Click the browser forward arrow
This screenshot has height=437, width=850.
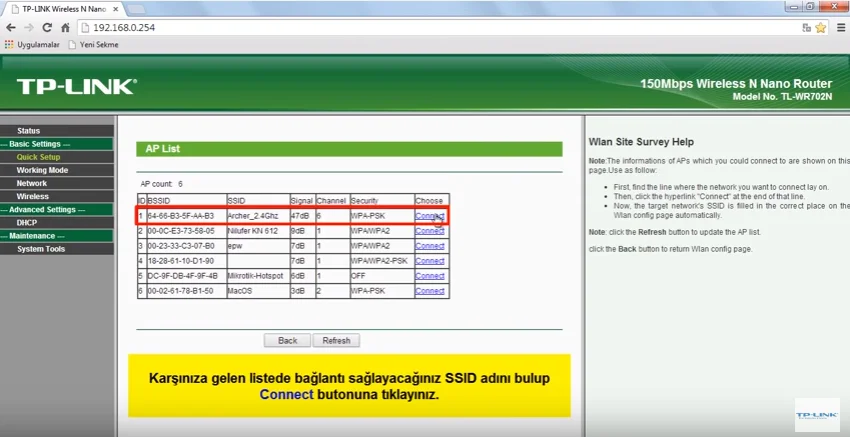(x=29, y=27)
